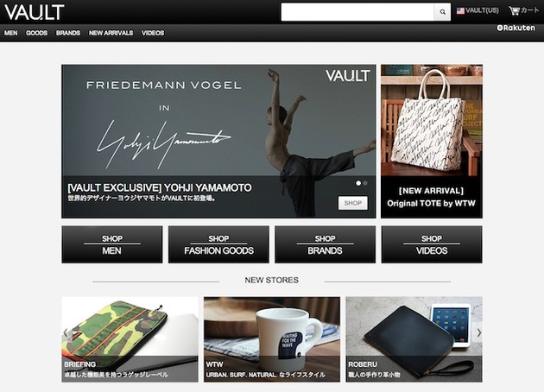544x392 pixels.
Task: Open the BRIEFING camo case thumbnail
Action: 130,339
